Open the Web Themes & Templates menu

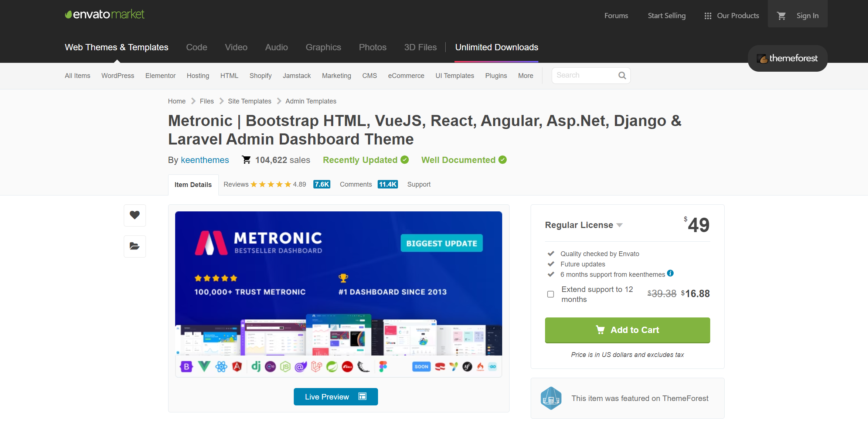point(116,47)
